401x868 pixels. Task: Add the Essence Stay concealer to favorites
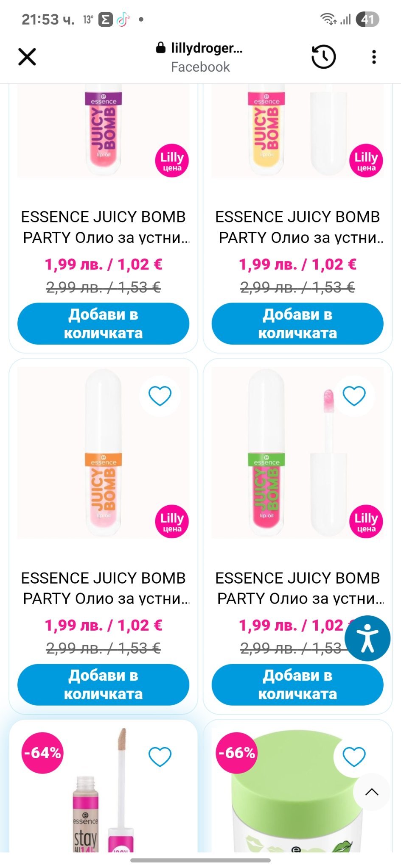point(160,757)
